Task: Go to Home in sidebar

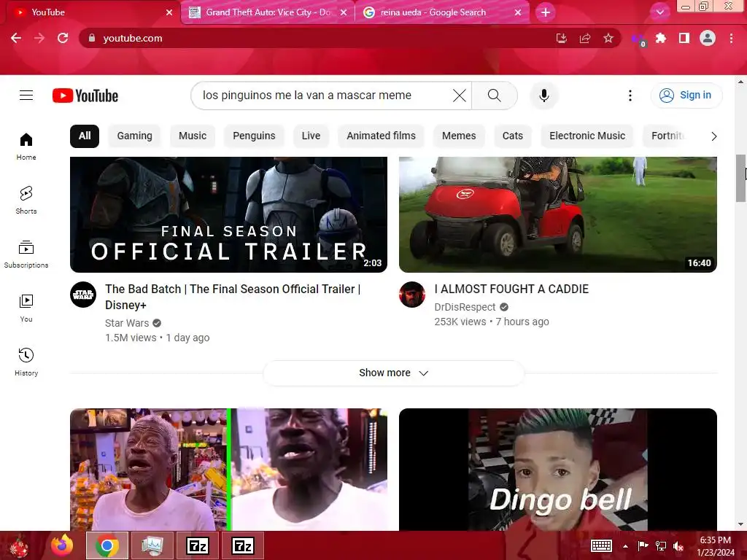Action: [26, 146]
